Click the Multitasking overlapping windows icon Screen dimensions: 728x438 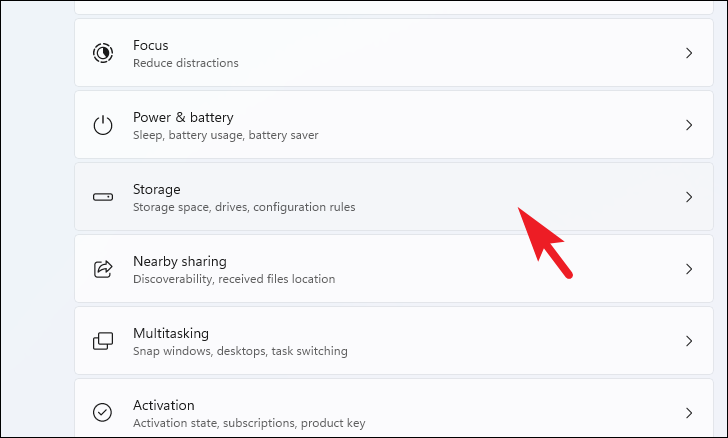pos(103,341)
